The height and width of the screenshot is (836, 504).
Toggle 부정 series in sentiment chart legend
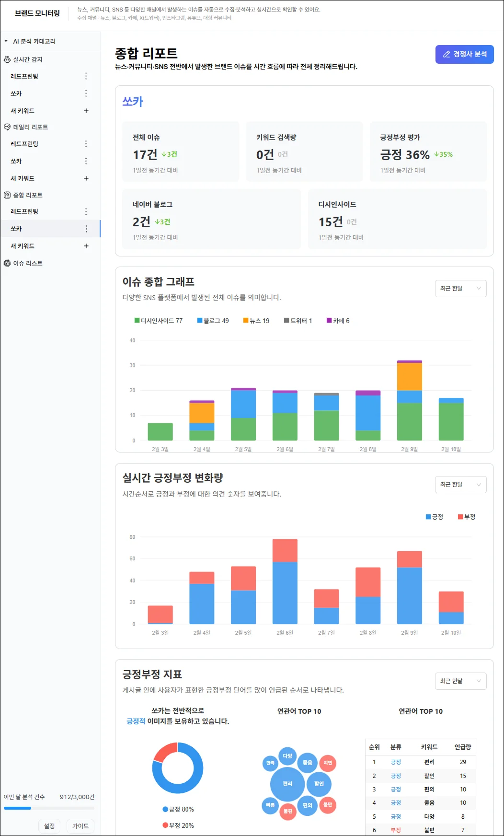[466, 517]
